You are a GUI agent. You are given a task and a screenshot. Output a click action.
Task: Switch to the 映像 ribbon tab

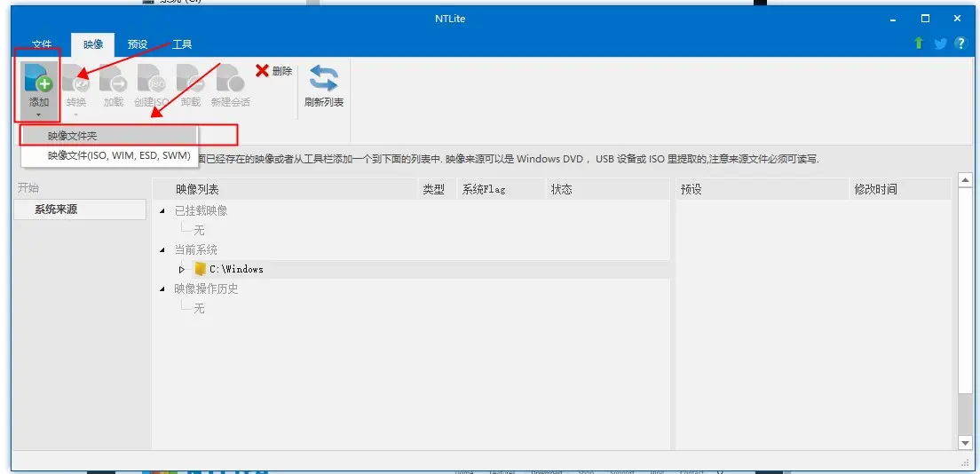click(92, 44)
